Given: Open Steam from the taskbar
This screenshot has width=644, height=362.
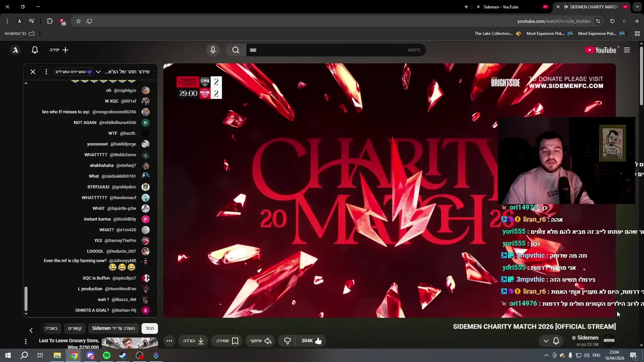Looking at the screenshot, I should [123, 355].
